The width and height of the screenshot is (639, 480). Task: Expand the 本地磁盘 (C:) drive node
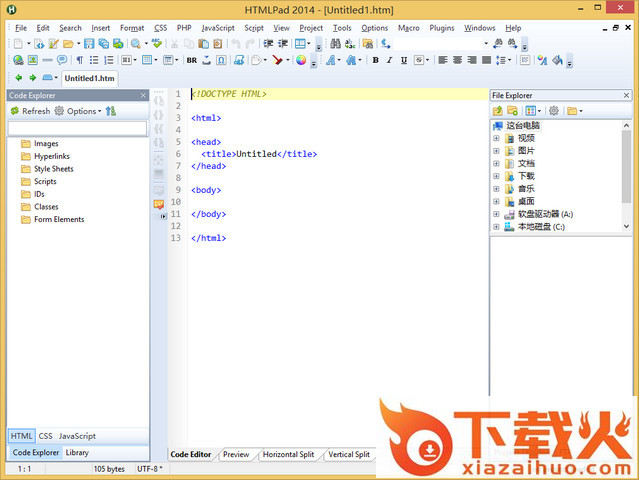click(x=496, y=227)
